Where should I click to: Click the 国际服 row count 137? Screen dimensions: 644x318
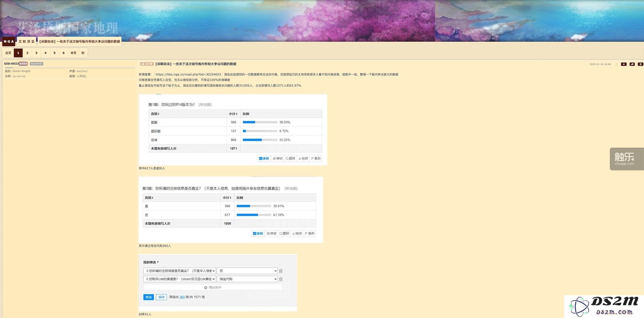pyautogui.click(x=233, y=131)
